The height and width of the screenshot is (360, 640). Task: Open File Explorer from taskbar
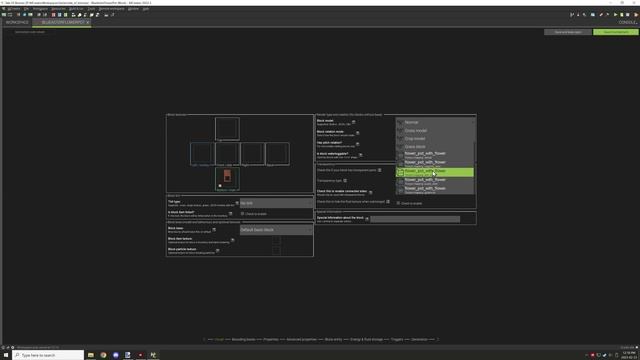click(91, 355)
